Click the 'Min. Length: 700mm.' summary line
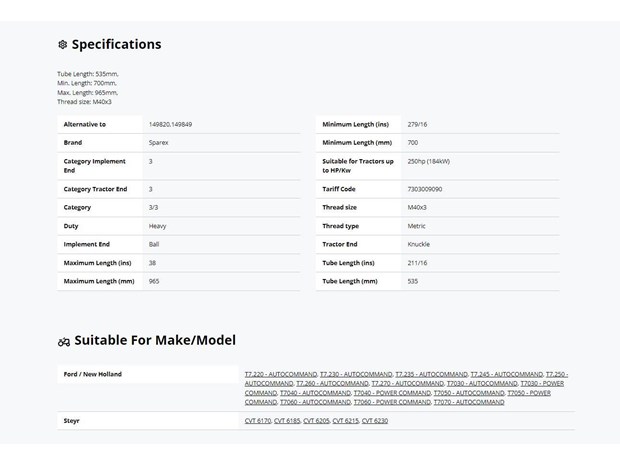 87,83
